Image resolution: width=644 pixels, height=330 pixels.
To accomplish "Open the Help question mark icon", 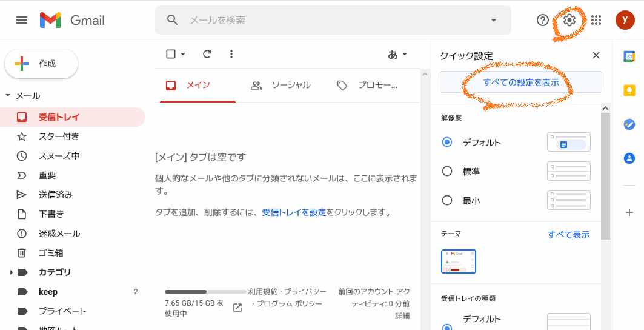I will click(543, 20).
